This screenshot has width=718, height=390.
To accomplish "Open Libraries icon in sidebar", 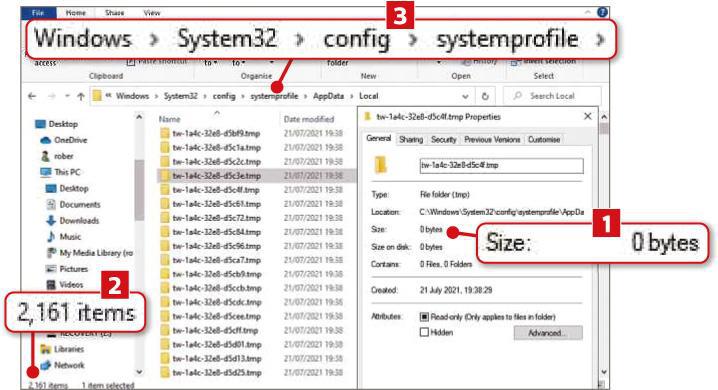I will coord(45,349).
